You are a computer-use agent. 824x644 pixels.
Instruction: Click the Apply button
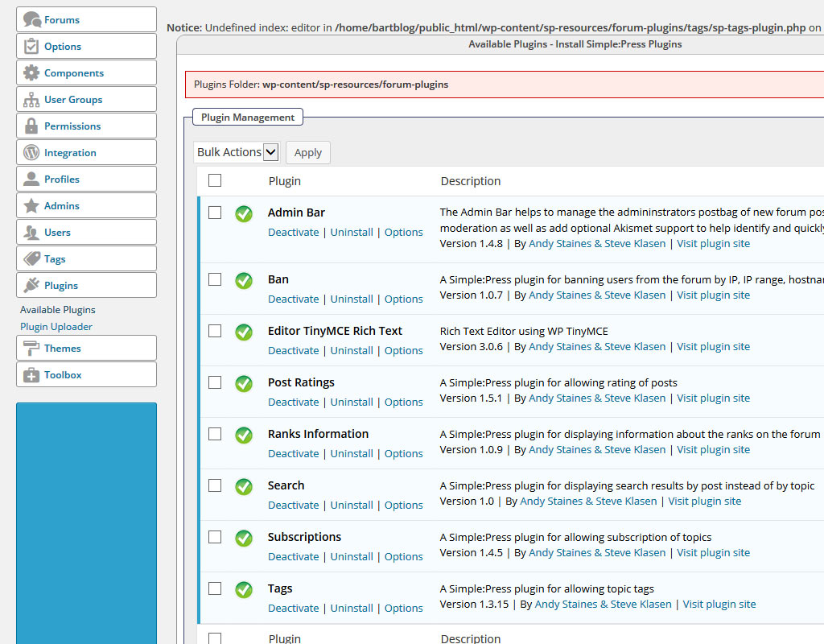(x=308, y=152)
